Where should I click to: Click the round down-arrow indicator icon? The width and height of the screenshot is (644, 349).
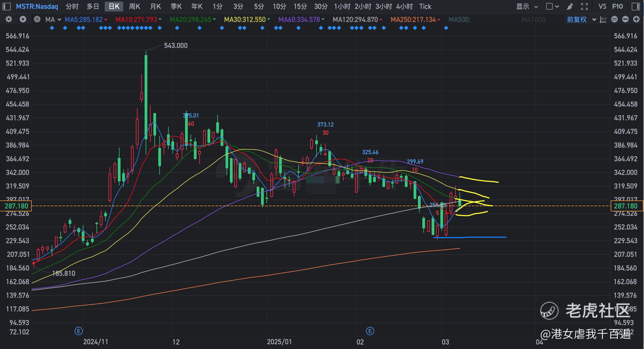(23, 19)
